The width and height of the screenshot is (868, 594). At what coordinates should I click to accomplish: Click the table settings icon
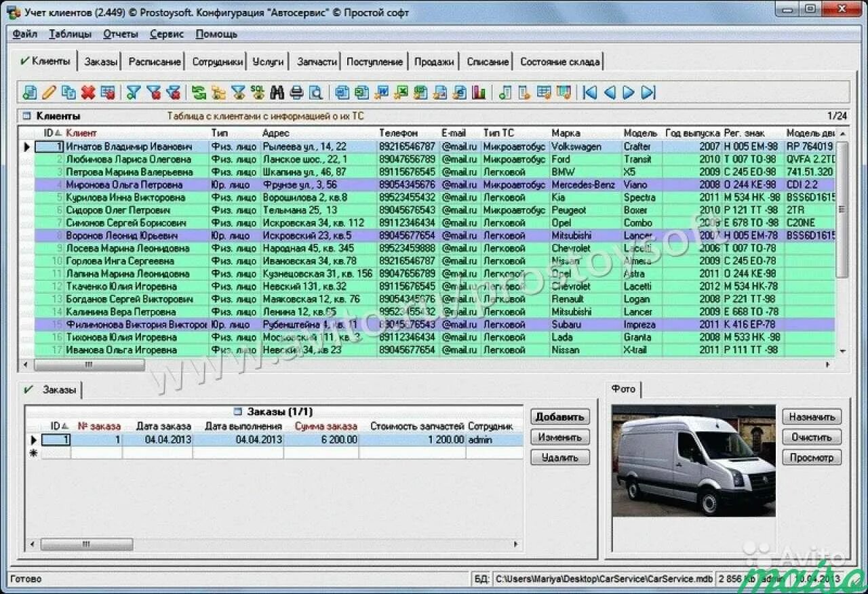click(544, 92)
